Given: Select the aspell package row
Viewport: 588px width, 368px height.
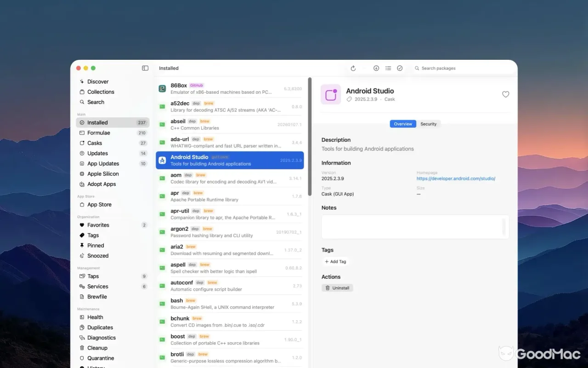Looking at the screenshot, I should [230, 268].
